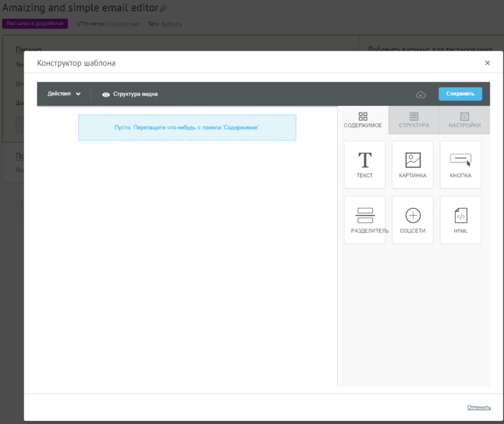The image size is (504, 424).
Task: Select the Text (ТЕКСТ) content block
Action: [x=364, y=165]
